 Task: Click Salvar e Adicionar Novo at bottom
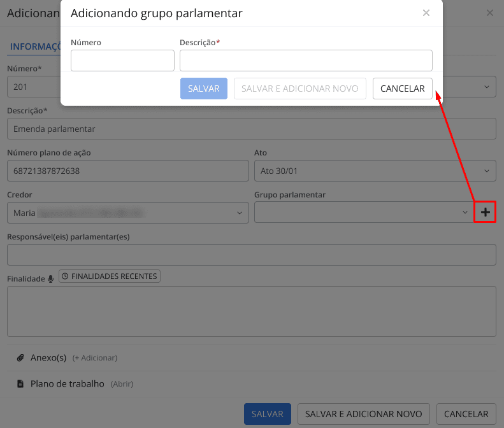coord(363,414)
